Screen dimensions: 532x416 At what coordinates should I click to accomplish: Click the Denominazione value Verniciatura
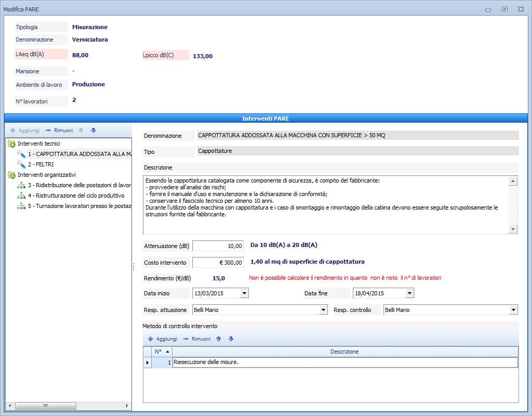(x=90, y=40)
